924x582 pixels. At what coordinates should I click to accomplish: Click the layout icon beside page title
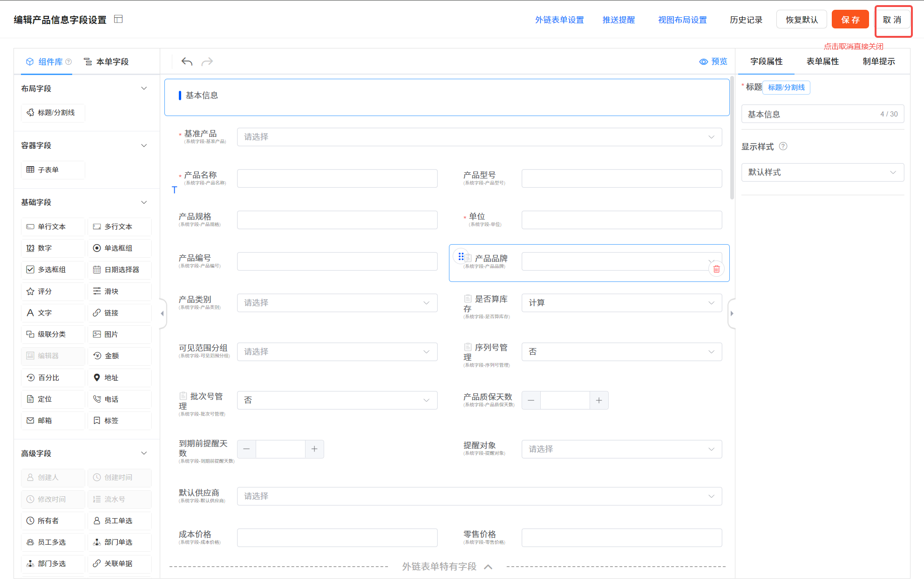coord(118,19)
